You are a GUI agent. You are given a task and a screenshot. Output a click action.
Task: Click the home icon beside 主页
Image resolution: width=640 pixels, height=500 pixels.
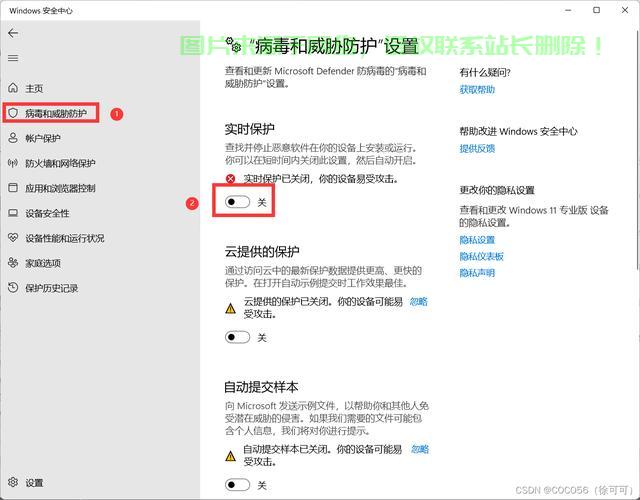click(13, 88)
